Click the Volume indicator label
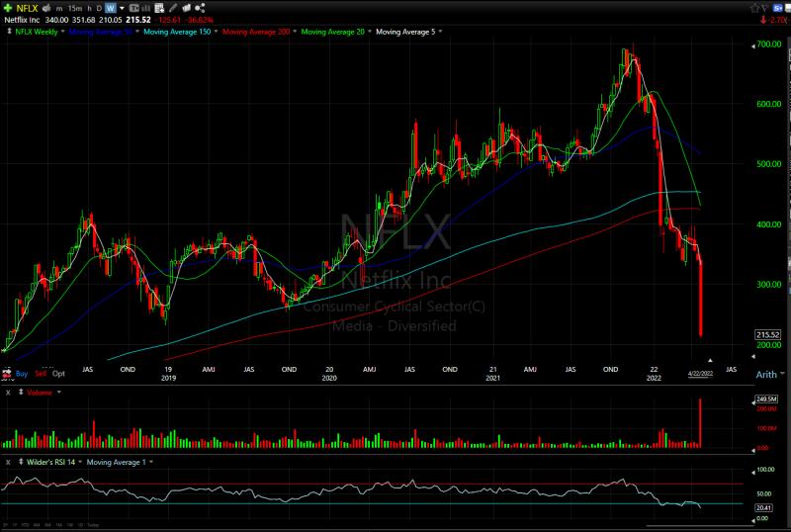Screen dimensions: 791x532 (x=40, y=393)
